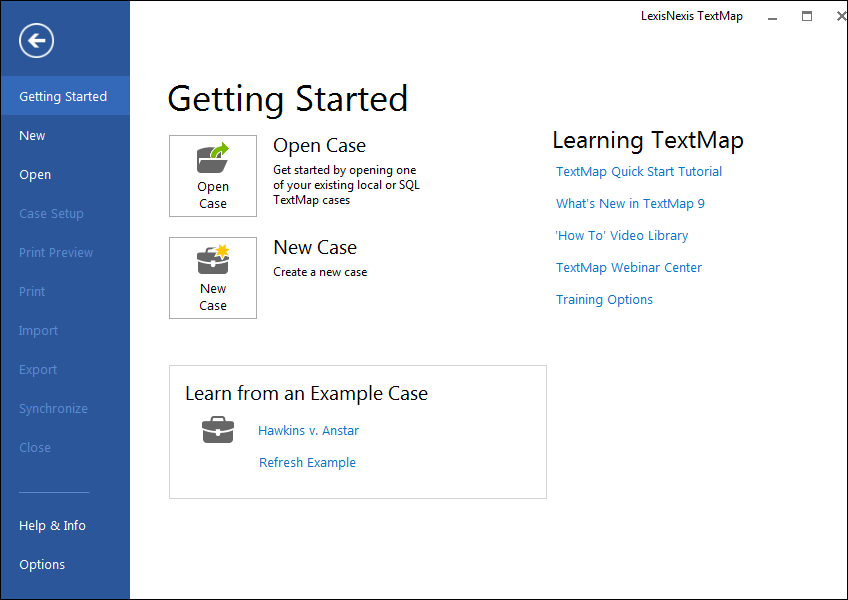This screenshot has height=600, width=848.
Task: Click the back arrow circle icon
Action: pyautogui.click(x=36, y=41)
